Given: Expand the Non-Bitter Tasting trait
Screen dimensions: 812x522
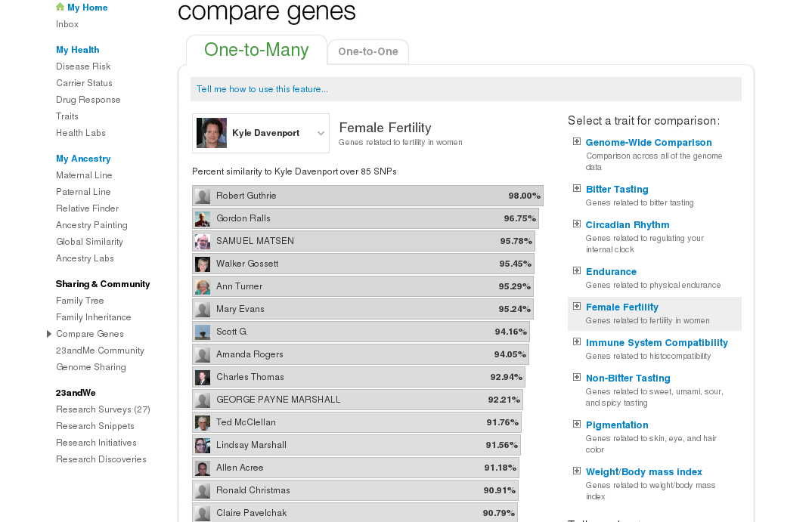Looking at the screenshot, I should (x=576, y=377).
